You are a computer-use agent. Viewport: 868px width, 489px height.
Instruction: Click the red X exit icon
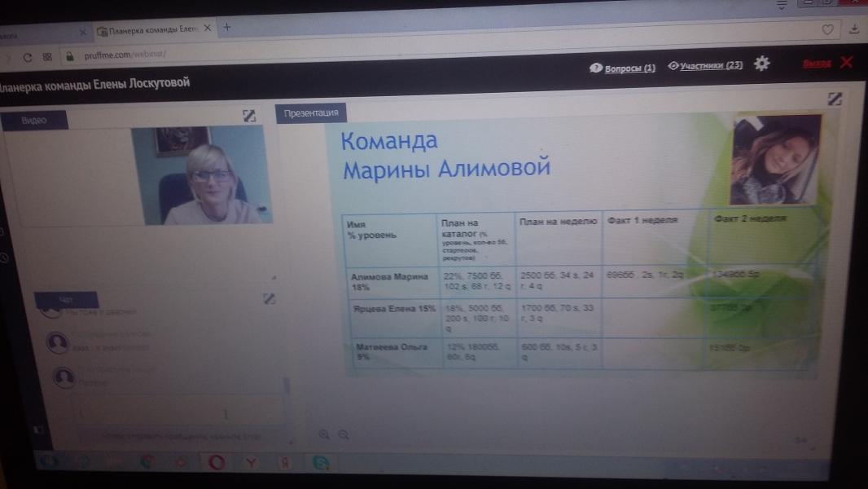847,62
